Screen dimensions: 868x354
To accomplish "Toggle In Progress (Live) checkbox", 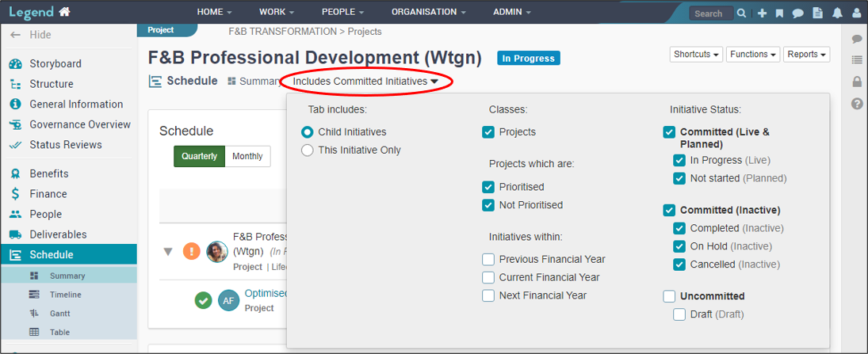I will pyautogui.click(x=679, y=161).
